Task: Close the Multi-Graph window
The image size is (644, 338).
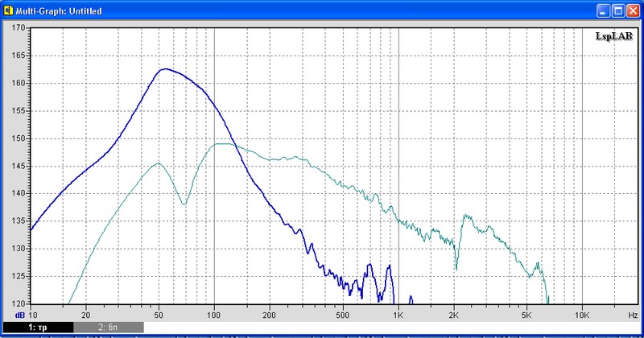Action: (x=633, y=11)
